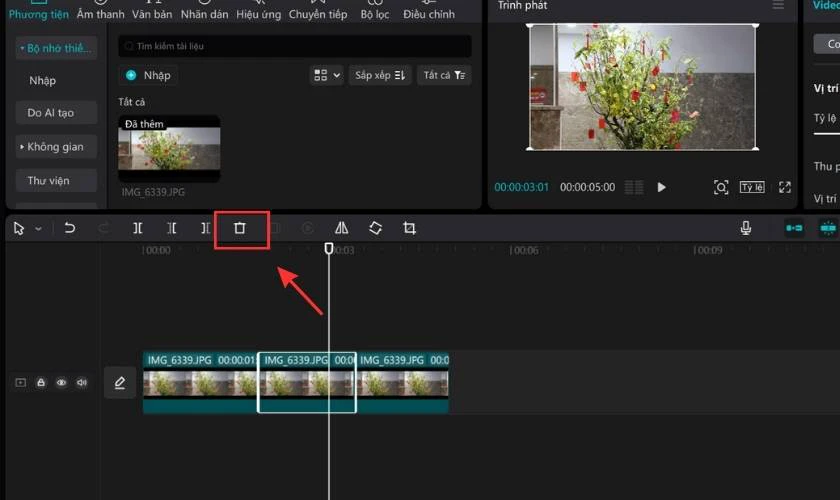
Task: Open the grid view layout dropdown
Action: click(327, 75)
